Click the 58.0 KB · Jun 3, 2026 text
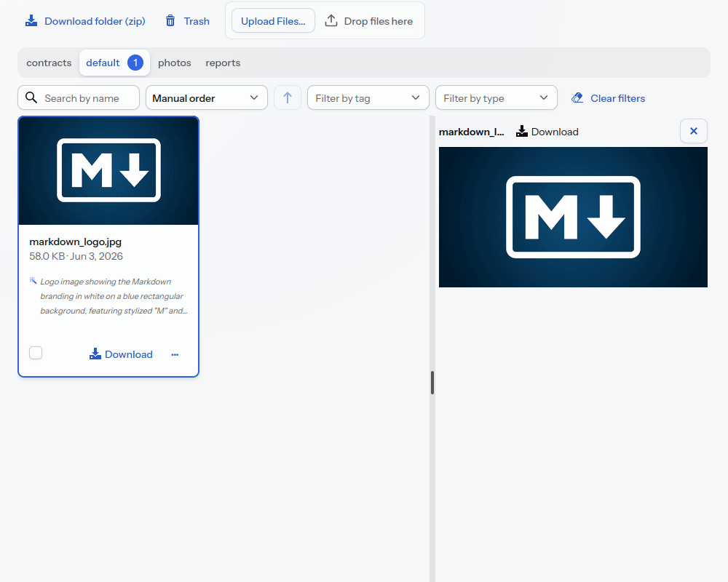The height and width of the screenshot is (582, 728). click(x=76, y=256)
